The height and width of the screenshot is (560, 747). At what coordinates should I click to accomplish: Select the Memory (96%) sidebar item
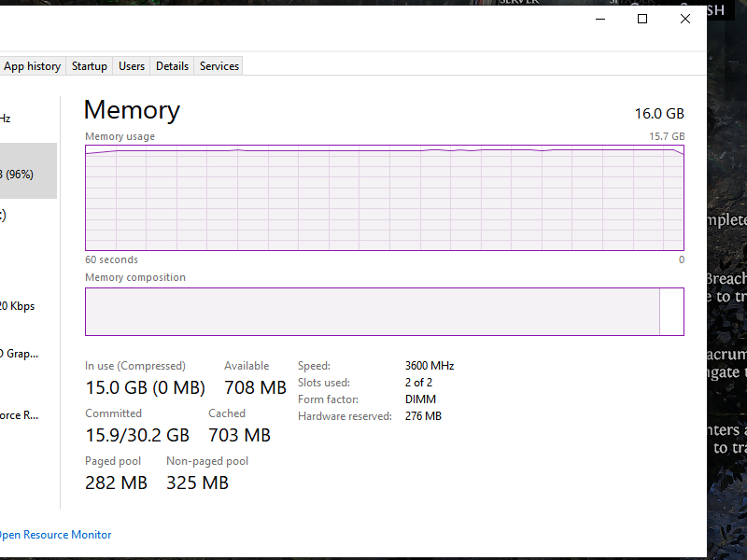28,171
